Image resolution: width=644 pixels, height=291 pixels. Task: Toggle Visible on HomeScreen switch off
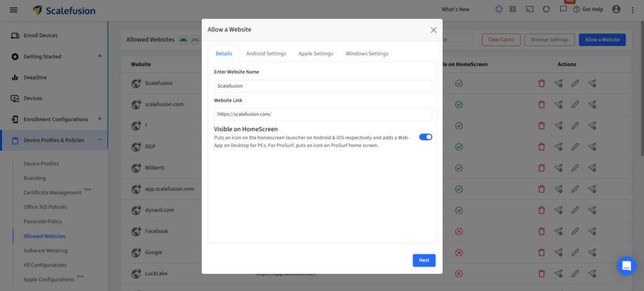coord(426,137)
